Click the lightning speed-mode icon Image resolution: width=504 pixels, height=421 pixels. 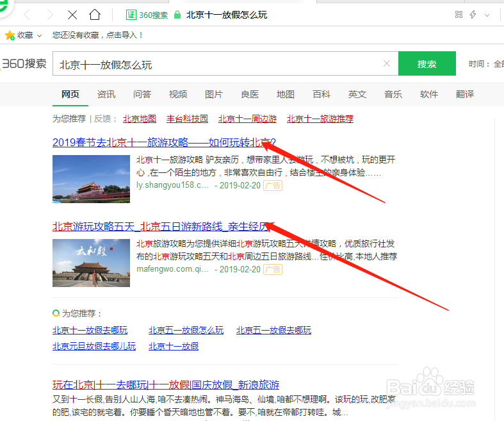tap(473, 15)
